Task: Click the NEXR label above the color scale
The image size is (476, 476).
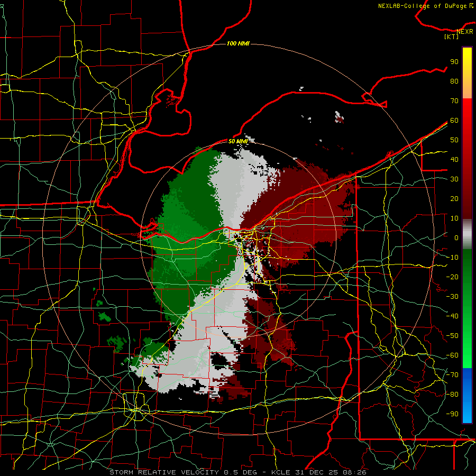Action: point(464,32)
